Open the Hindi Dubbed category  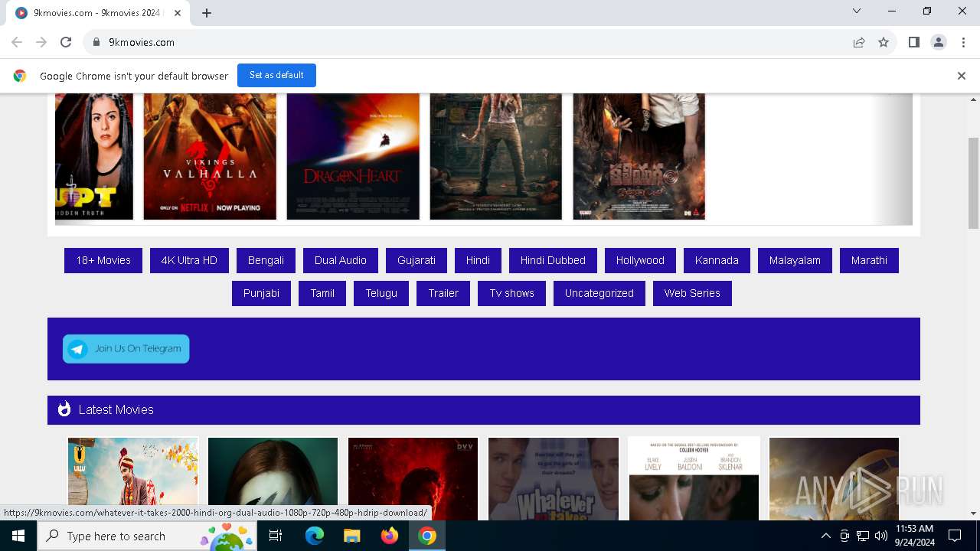553,260
